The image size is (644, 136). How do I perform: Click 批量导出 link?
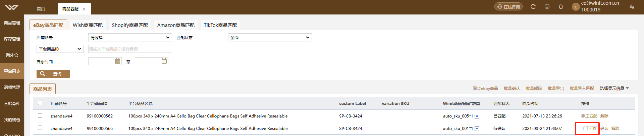556,89
